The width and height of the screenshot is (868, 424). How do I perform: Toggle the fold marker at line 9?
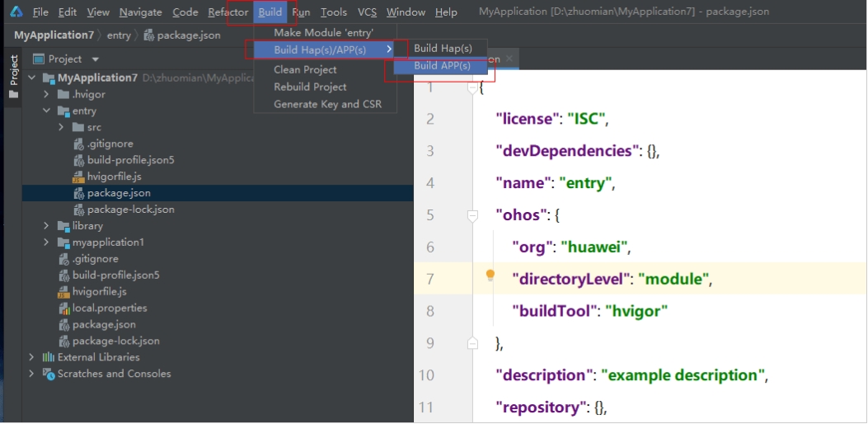pos(472,342)
